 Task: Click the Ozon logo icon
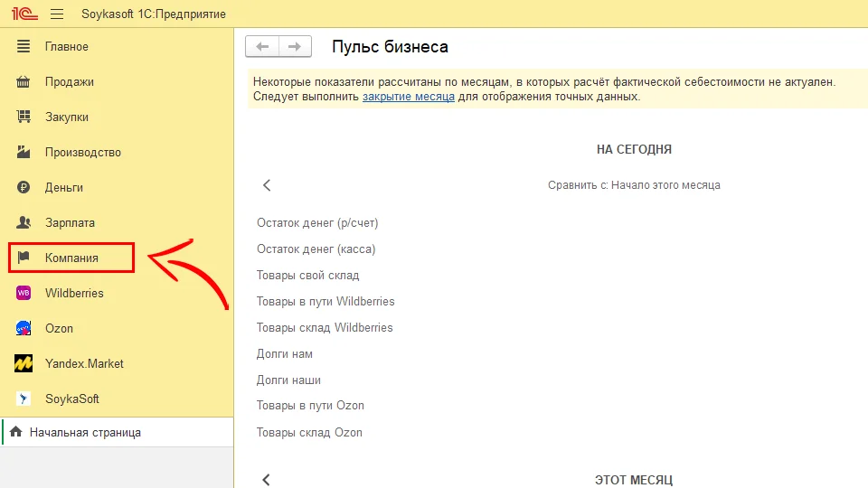[x=24, y=329]
